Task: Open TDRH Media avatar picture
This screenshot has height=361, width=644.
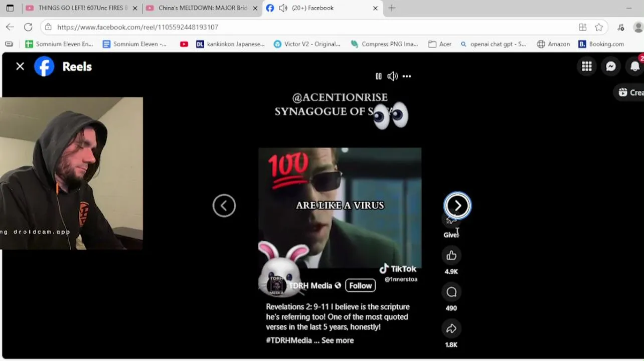Action: pyautogui.click(x=276, y=285)
